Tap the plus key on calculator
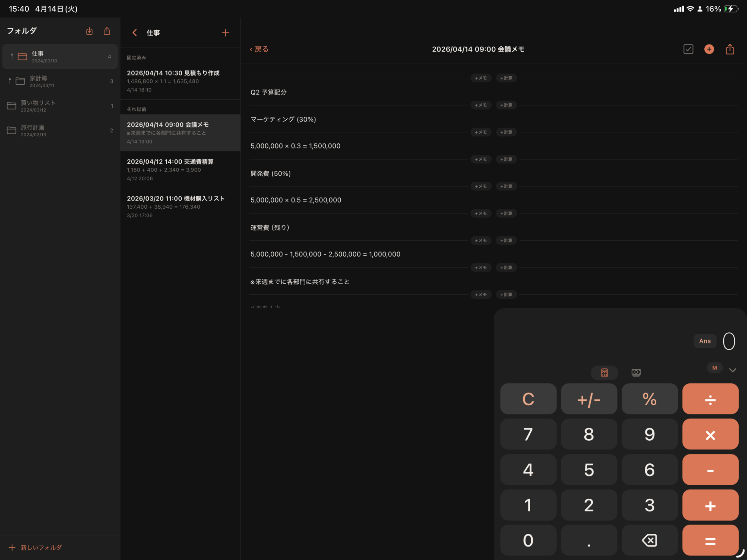This screenshot has width=747, height=560. [x=710, y=505]
